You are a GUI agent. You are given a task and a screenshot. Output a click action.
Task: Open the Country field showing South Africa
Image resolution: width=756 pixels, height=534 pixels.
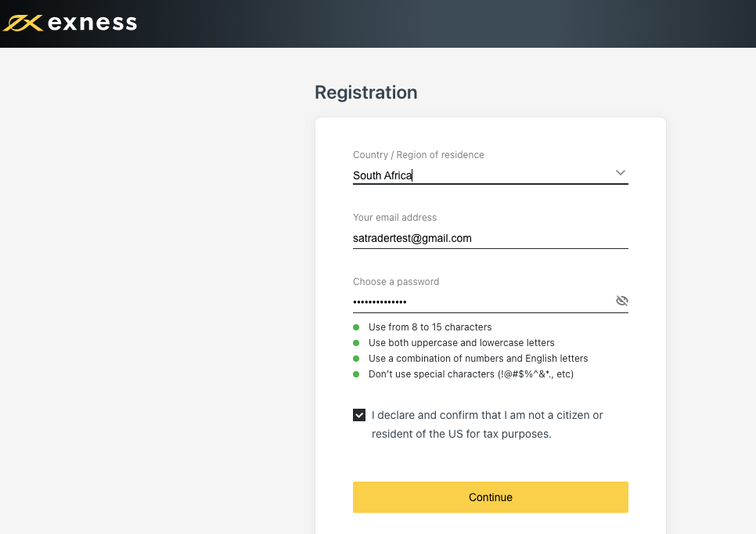pyautogui.click(x=491, y=175)
